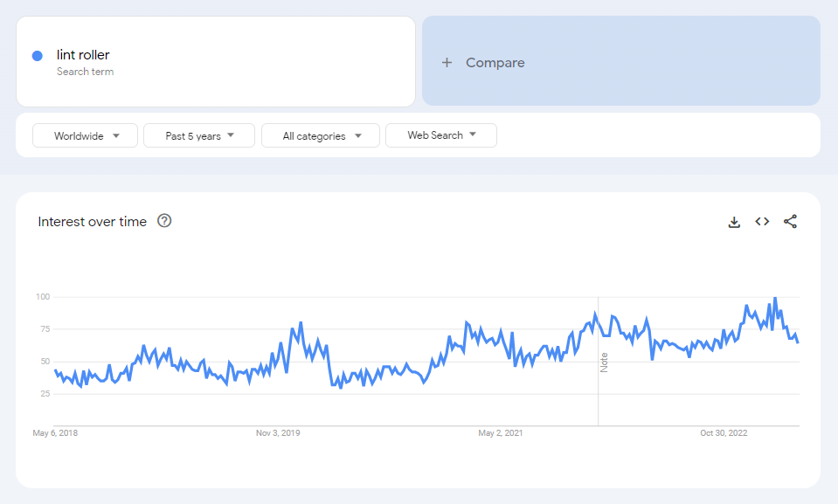Open the Web Search type dropdown

click(440, 135)
